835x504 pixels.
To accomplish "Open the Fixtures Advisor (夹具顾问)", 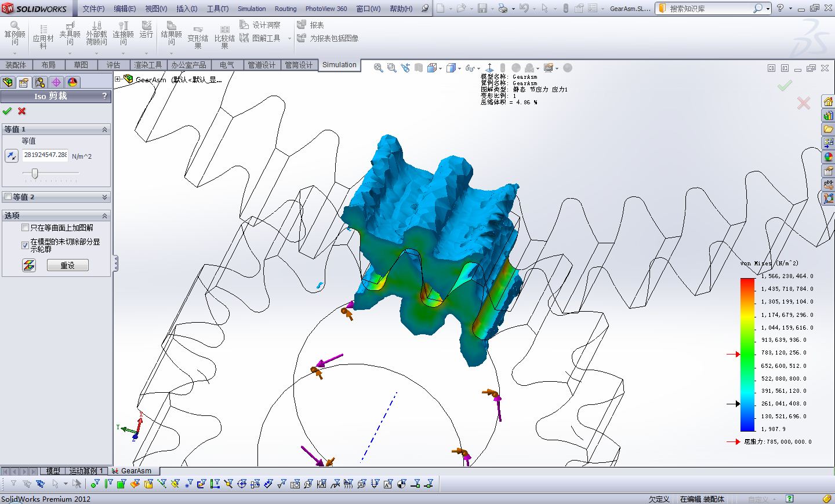I will (70, 34).
